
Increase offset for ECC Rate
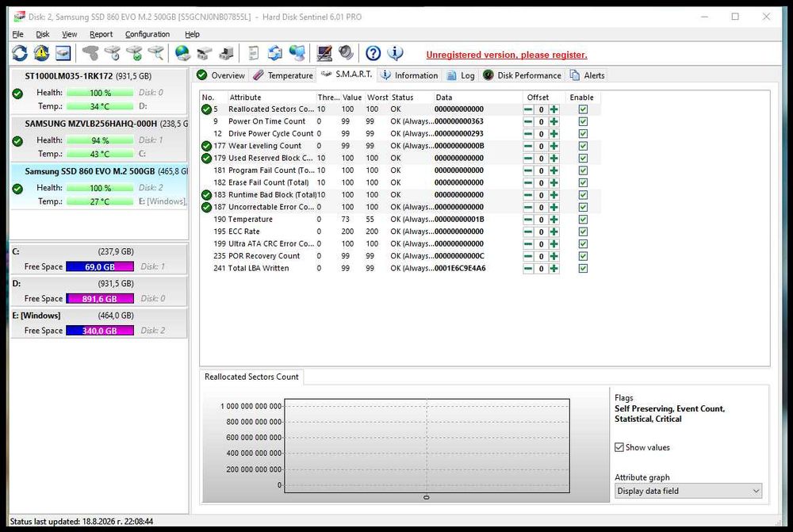[x=554, y=232]
